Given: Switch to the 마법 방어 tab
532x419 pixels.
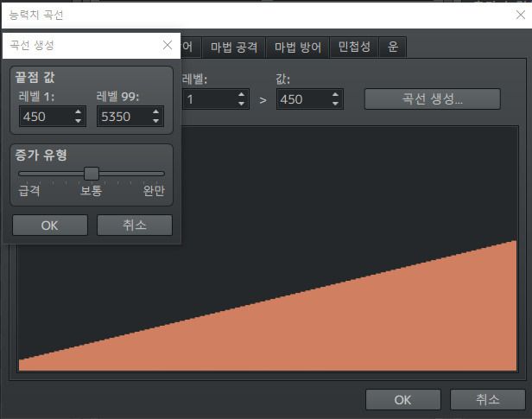Looking at the screenshot, I should pos(298,48).
